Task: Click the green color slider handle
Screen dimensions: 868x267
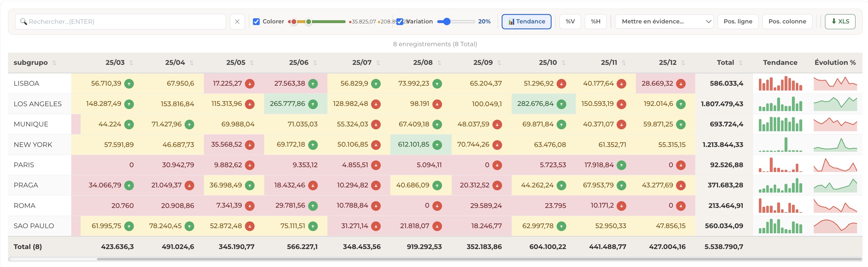Action: pos(309,22)
